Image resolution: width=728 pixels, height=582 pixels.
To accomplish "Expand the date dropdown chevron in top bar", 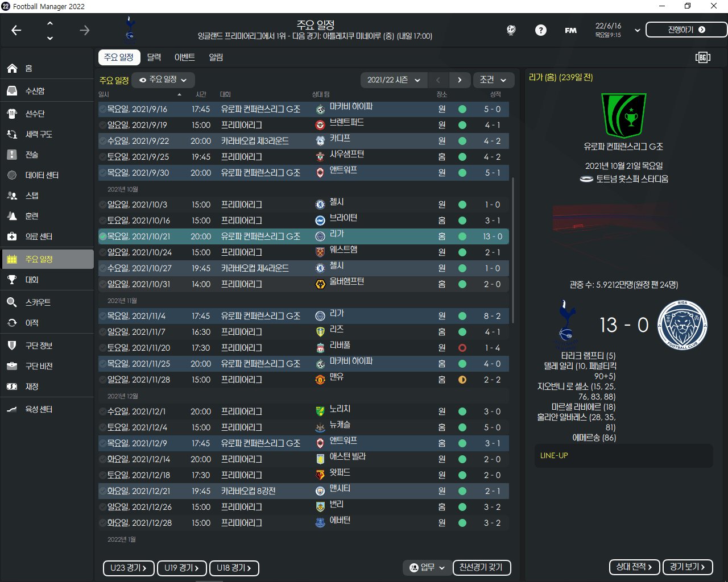I will pos(637,30).
